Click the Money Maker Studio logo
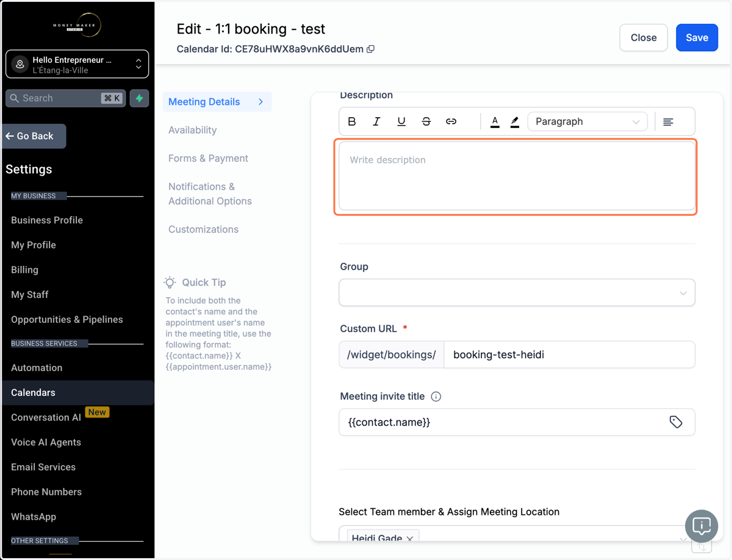The height and width of the screenshot is (560, 732). click(x=77, y=26)
